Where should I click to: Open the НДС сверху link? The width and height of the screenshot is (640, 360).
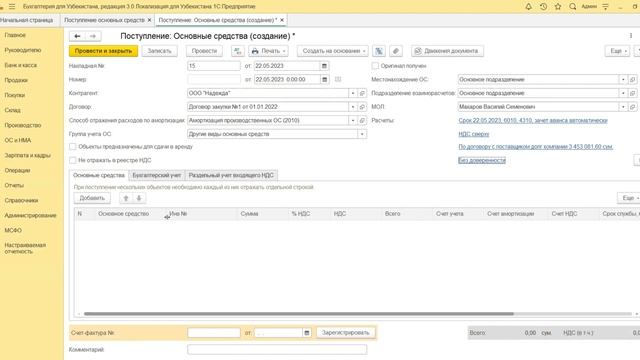point(473,134)
